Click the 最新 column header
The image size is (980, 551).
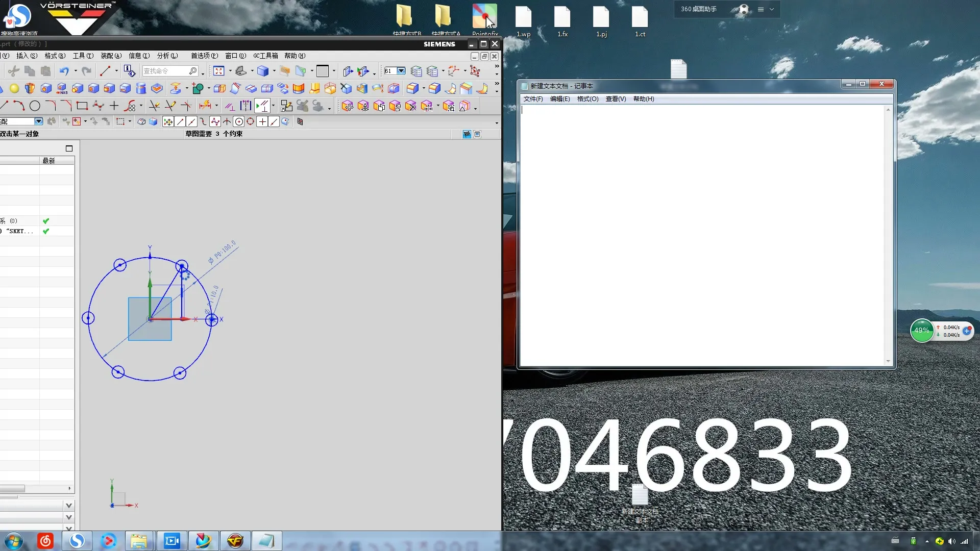pyautogui.click(x=49, y=161)
